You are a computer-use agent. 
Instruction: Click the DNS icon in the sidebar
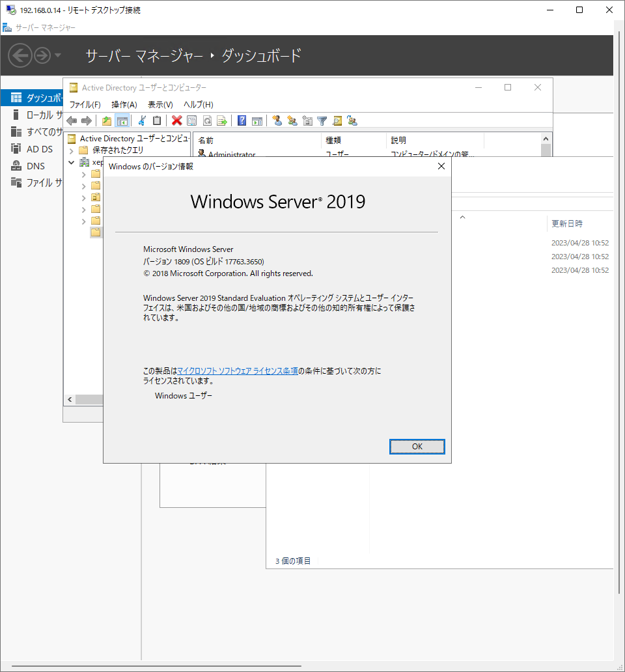point(16,166)
